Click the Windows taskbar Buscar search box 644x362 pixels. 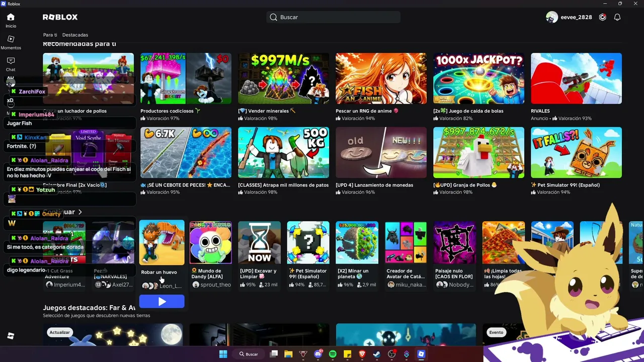[249, 354]
